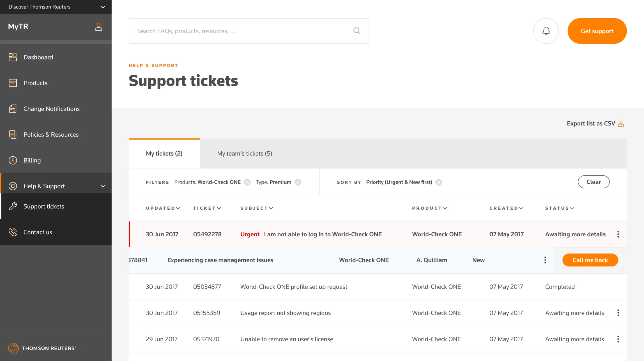
Task: Click the 29 Jun 2017 updated date
Action: pos(162,339)
